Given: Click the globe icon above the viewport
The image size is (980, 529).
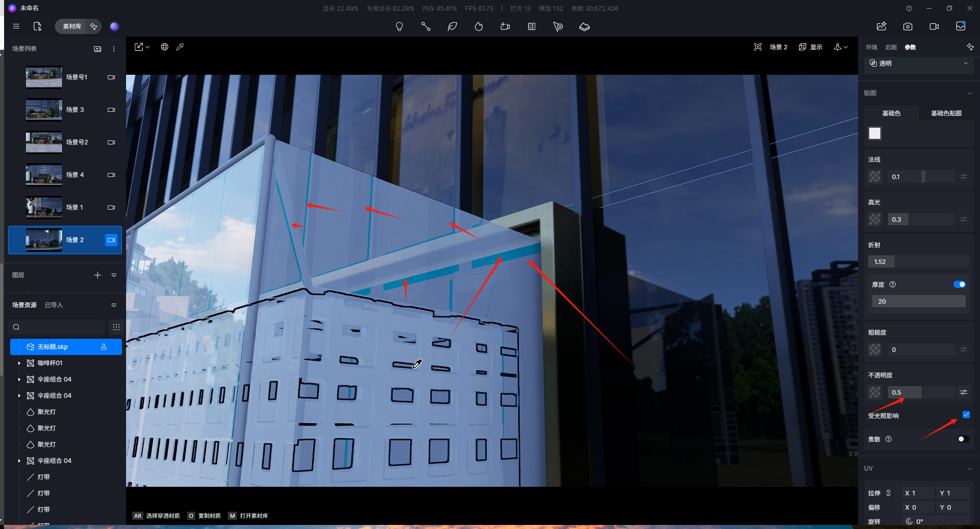Looking at the screenshot, I should [x=165, y=47].
